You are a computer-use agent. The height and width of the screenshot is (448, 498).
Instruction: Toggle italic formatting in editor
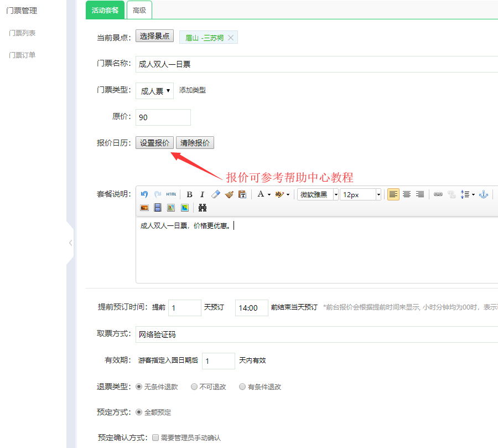(202, 194)
